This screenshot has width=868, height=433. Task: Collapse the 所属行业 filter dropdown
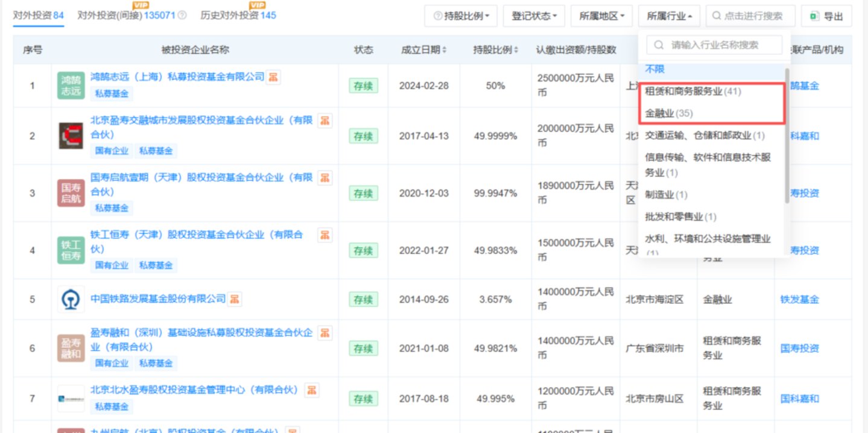669,16
